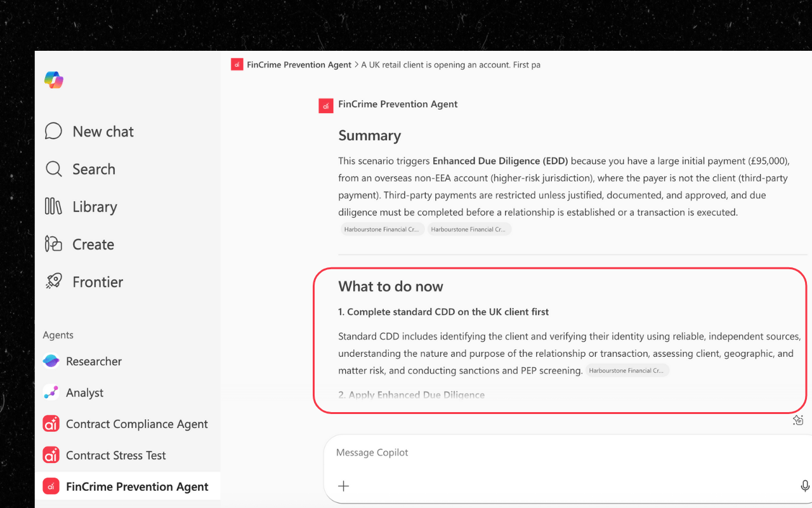812x508 pixels.
Task: Click the Copilot logo icon
Action: pyautogui.click(x=54, y=80)
